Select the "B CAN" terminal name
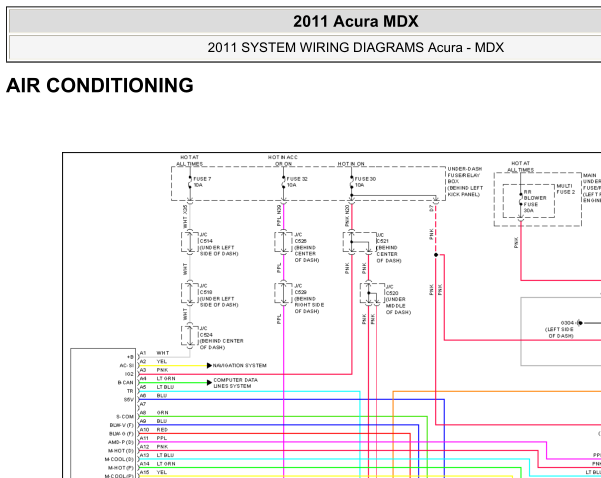 pos(126,383)
